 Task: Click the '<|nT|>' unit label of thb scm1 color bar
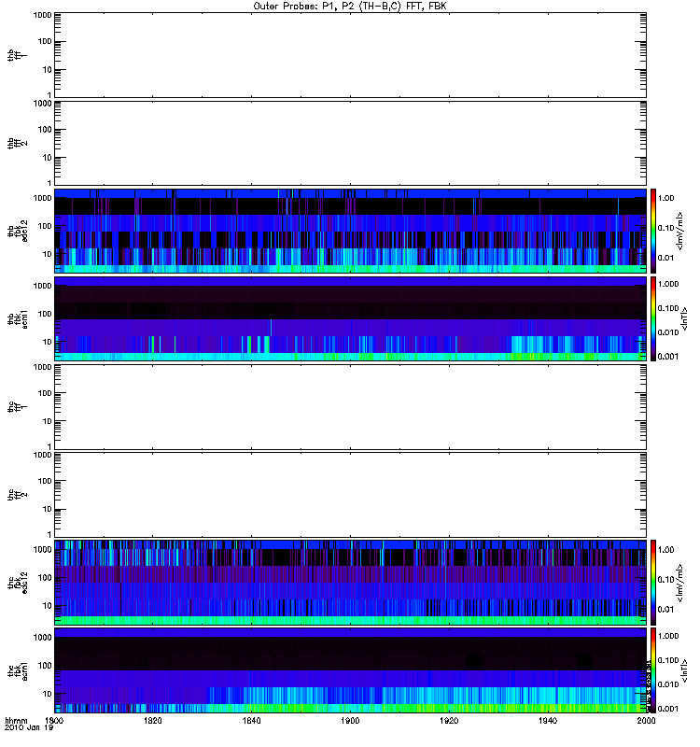tap(684, 318)
